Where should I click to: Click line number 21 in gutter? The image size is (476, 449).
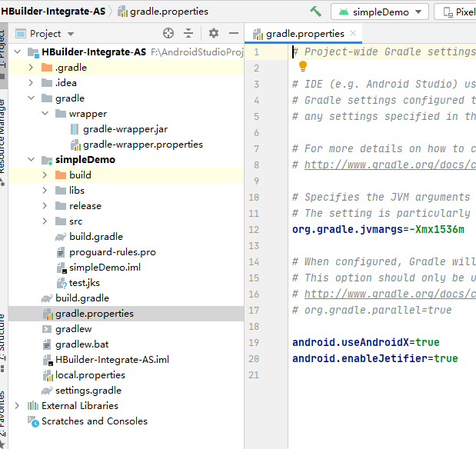[x=254, y=375]
